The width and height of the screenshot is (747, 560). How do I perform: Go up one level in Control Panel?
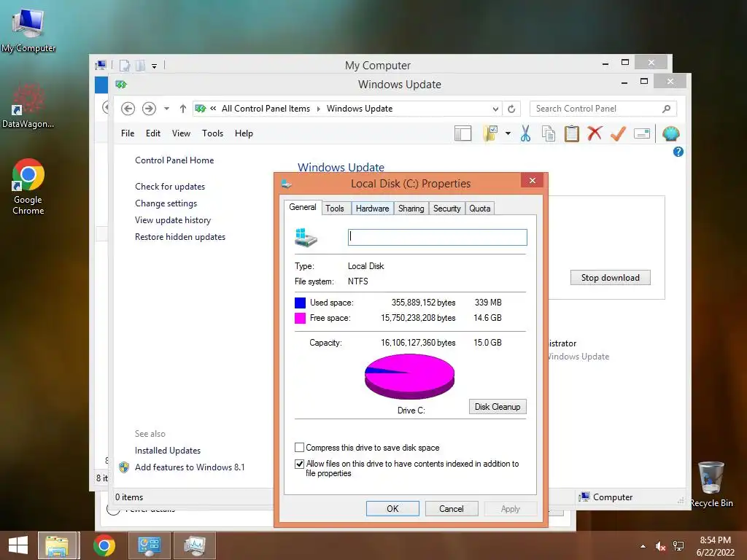pyautogui.click(x=182, y=109)
